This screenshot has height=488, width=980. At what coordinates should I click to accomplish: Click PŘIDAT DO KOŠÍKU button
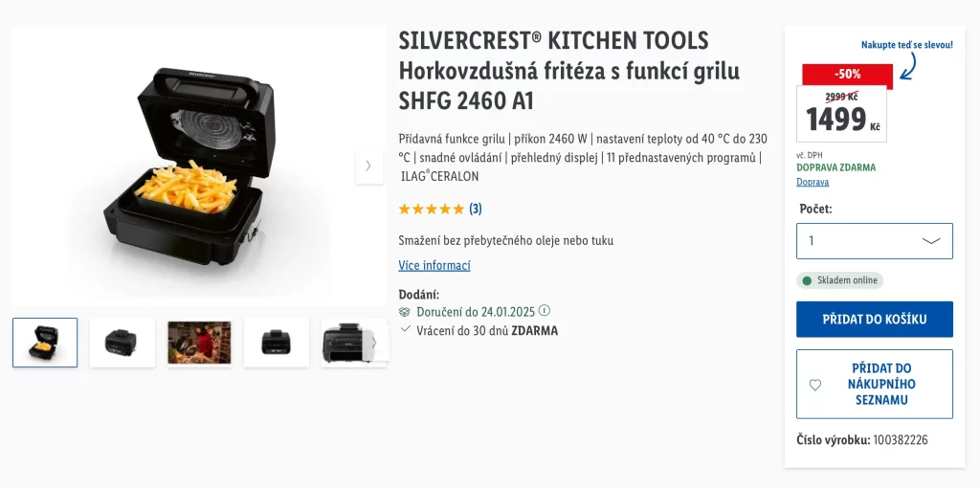click(875, 320)
